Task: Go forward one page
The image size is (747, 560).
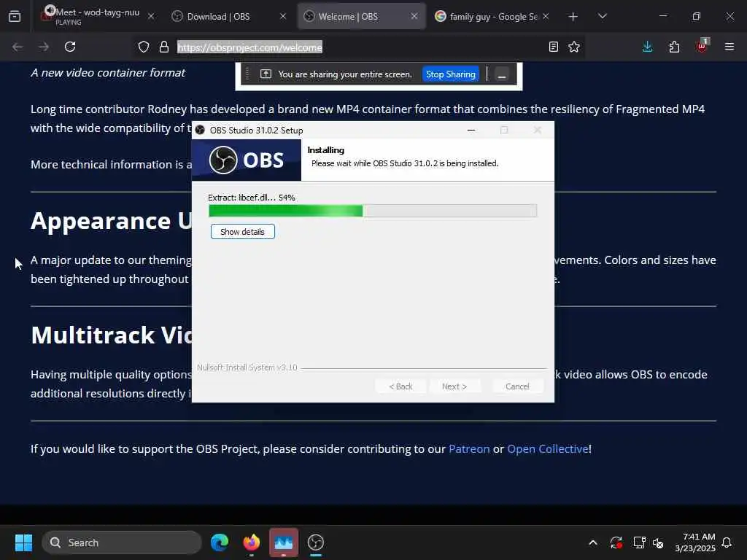Action: (44, 47)
